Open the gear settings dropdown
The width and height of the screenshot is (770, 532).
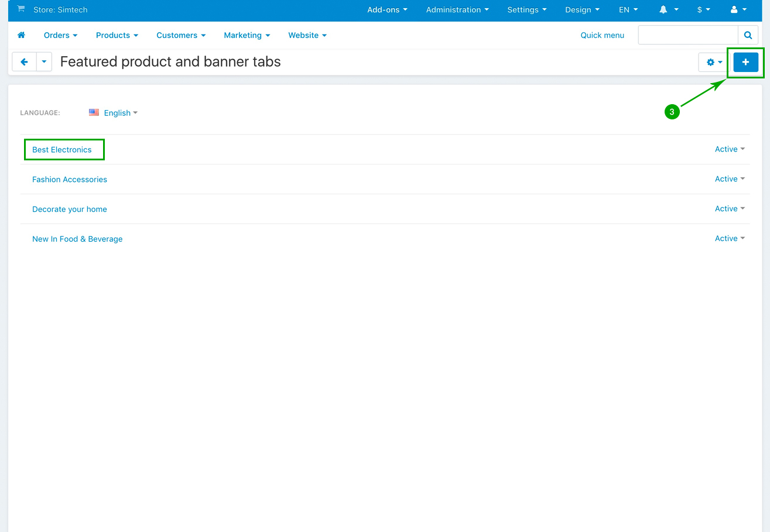click(x=714, y=62)
